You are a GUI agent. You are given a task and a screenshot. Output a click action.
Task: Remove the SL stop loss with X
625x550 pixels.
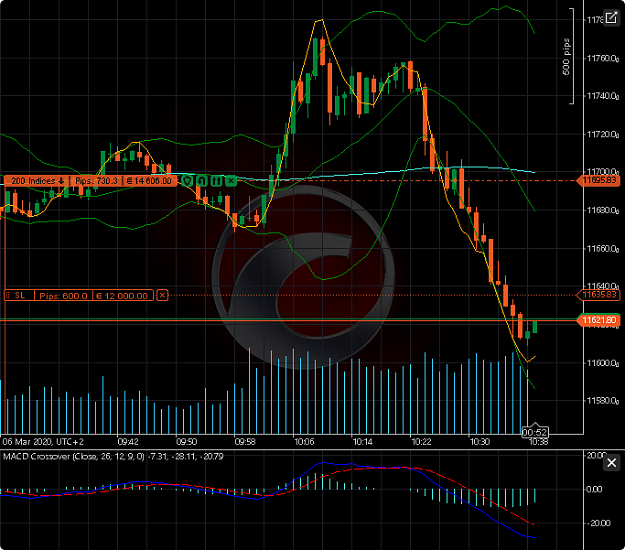[x=162, y=295]
